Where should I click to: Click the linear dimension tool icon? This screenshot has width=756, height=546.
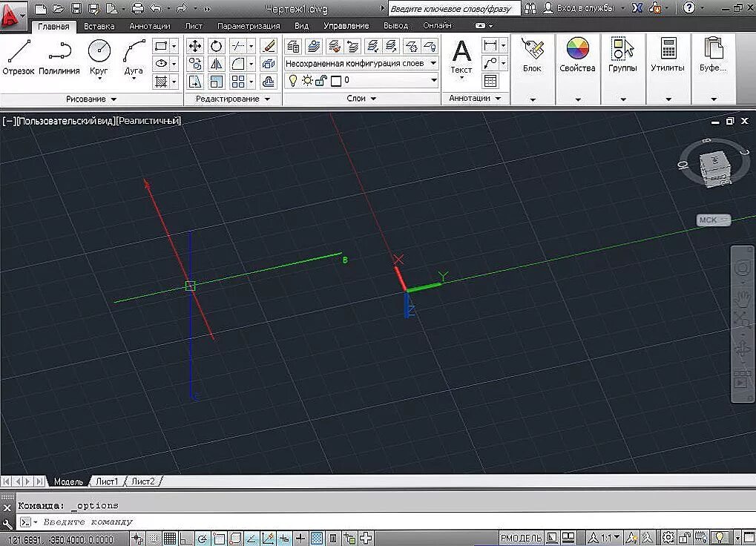coord(490,46)
